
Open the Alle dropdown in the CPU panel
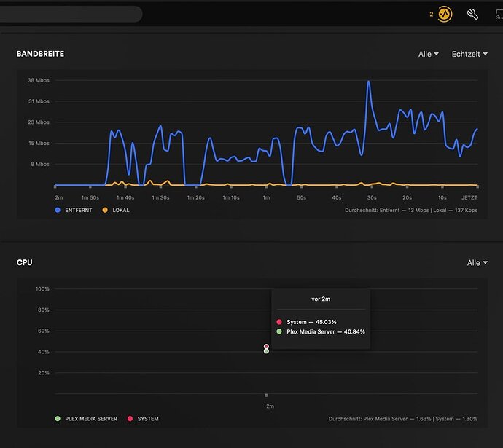tap(477, 263)
